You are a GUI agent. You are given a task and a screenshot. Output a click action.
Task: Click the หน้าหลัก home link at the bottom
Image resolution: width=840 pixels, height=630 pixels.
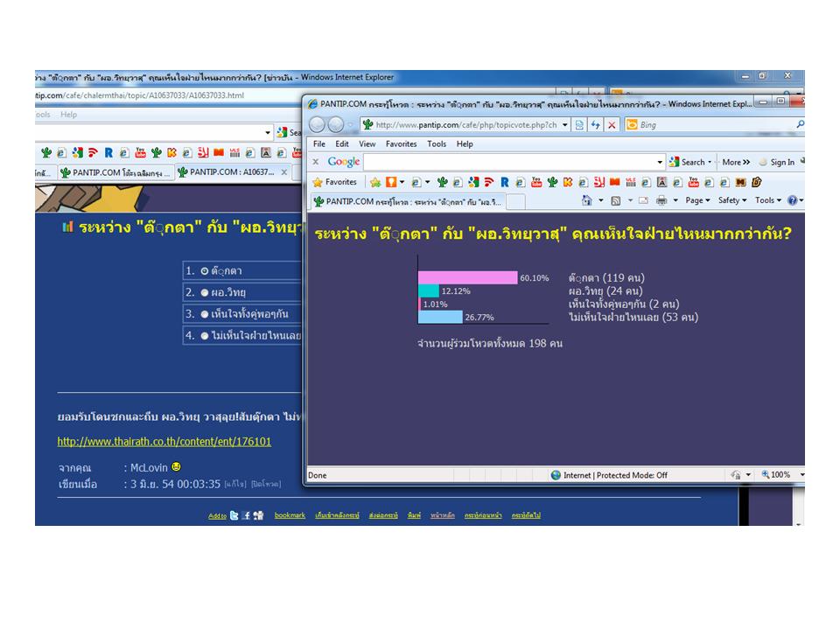(x=443, y=515)
